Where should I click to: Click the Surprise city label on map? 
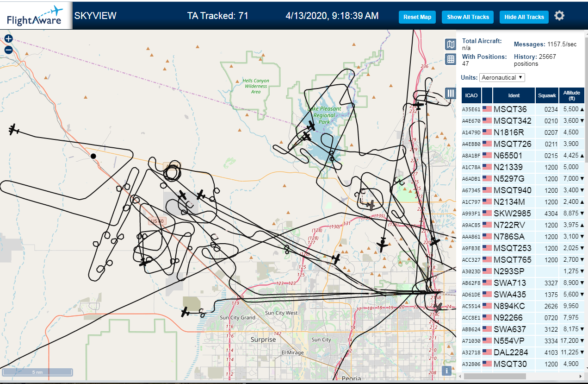(263, 340)
